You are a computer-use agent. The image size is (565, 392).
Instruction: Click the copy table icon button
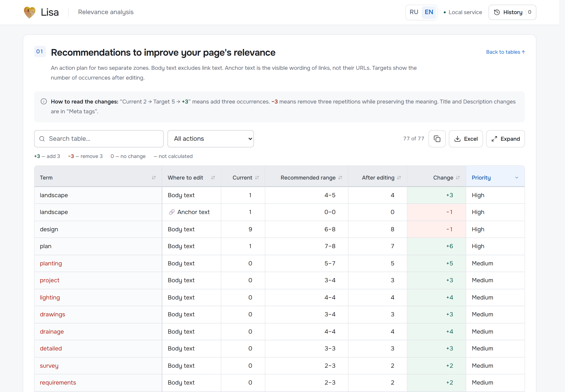click(437, 139)
